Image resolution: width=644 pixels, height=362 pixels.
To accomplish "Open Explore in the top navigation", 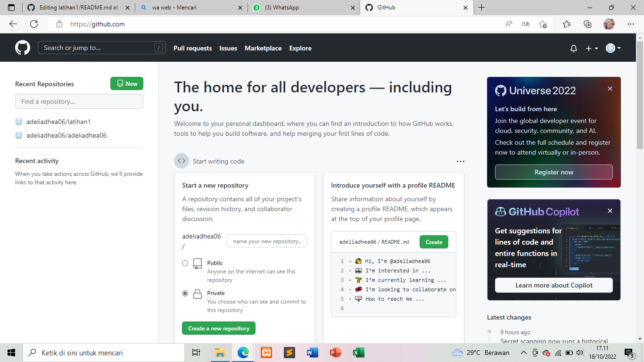I will [300, 48].
